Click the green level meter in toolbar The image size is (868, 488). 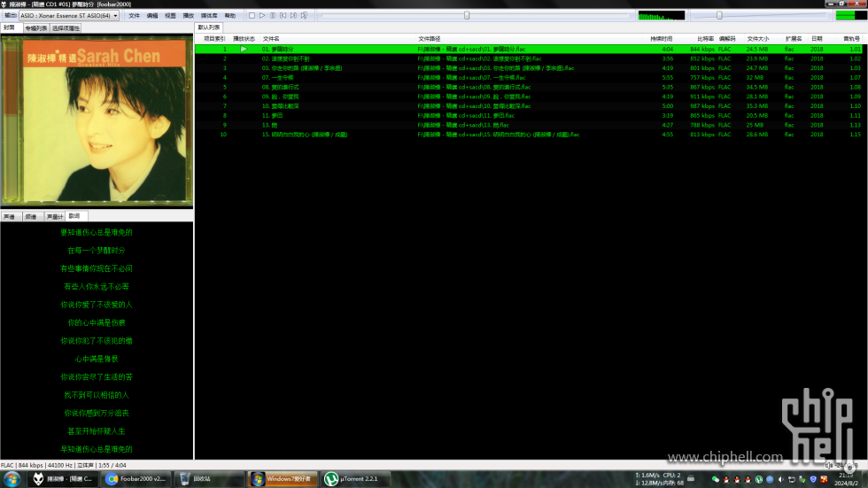click(x=851, y=15)
